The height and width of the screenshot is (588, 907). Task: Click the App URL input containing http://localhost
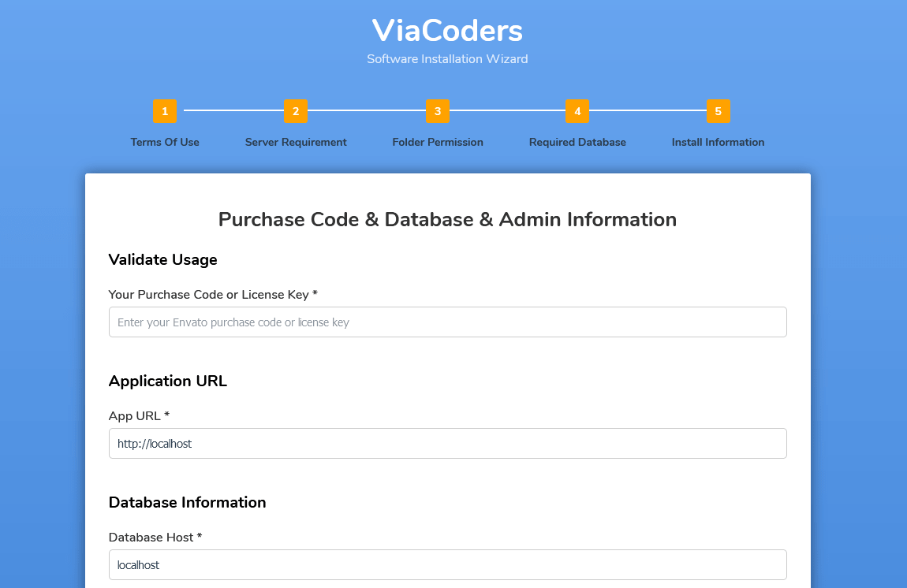[447, 444]
